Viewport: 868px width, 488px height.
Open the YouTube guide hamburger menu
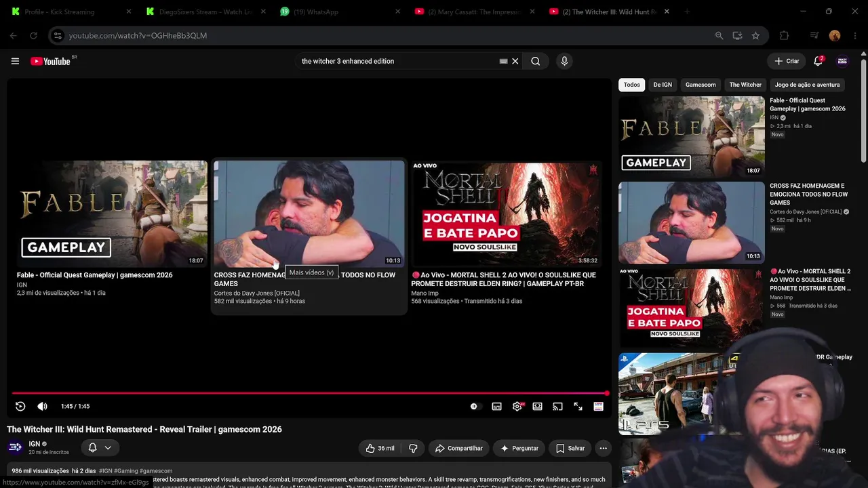tap(15, 61)
